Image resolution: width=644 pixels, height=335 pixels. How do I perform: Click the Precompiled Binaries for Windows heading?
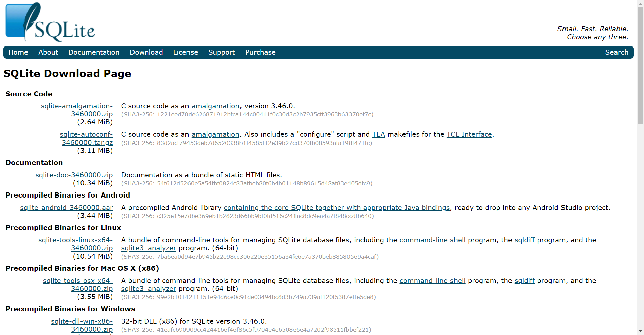(x=70, y=309)
